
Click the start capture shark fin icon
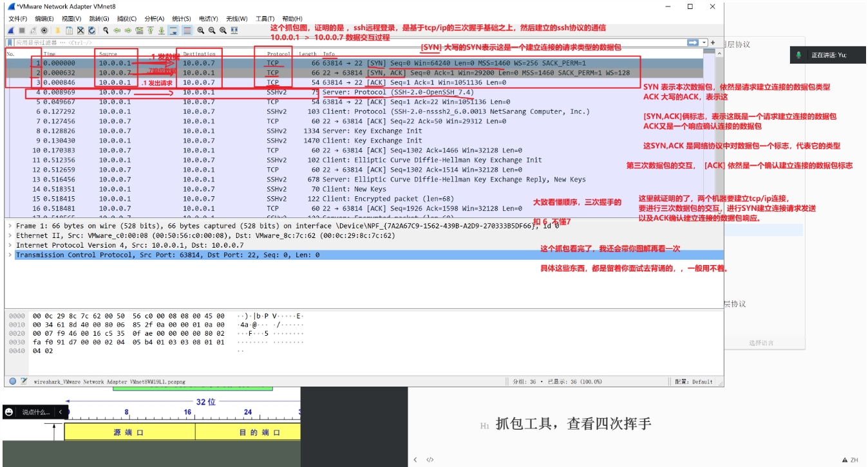pyautogui.click(x=11, y=30)
